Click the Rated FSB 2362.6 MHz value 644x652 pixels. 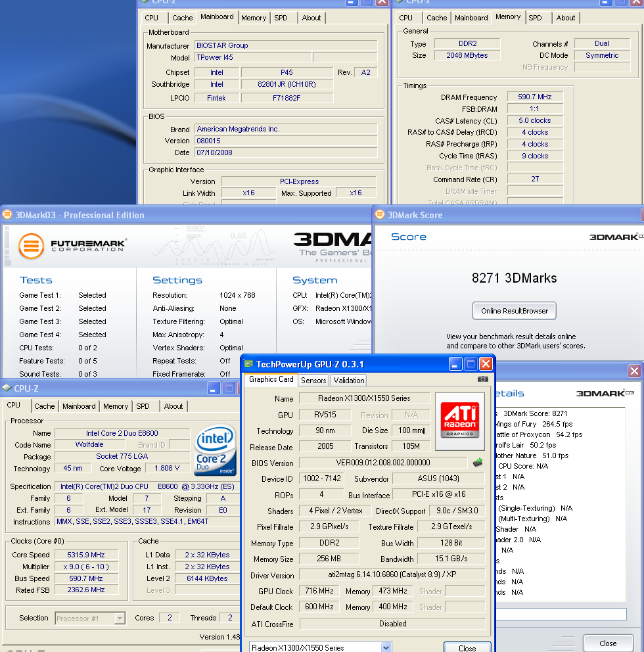(87, 590)
